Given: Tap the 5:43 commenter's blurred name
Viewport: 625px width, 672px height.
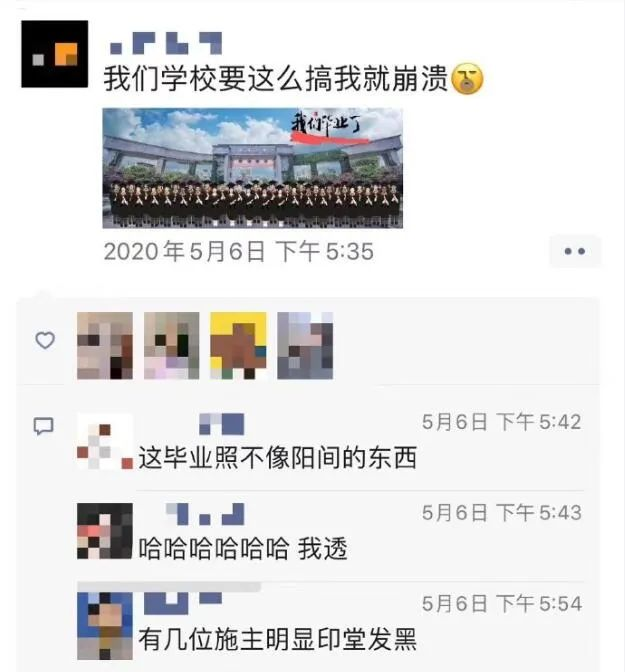Looking at the screenshot, I should tap(205, 514).
